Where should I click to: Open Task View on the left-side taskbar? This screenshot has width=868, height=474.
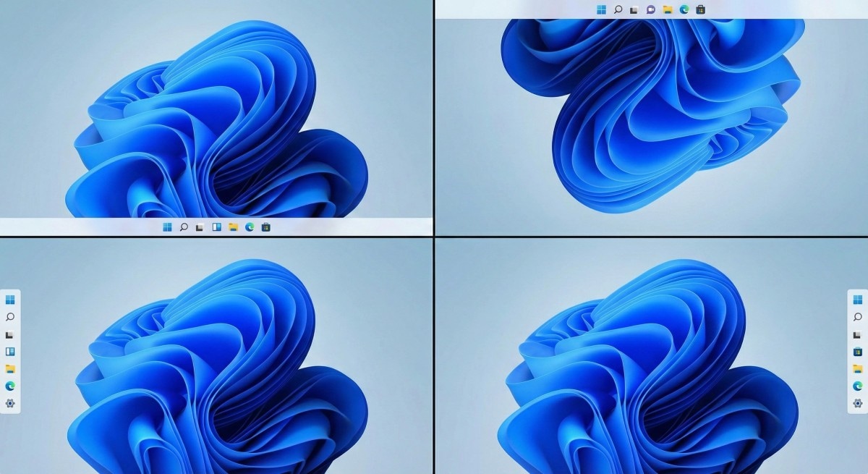[x=10, y=334]
